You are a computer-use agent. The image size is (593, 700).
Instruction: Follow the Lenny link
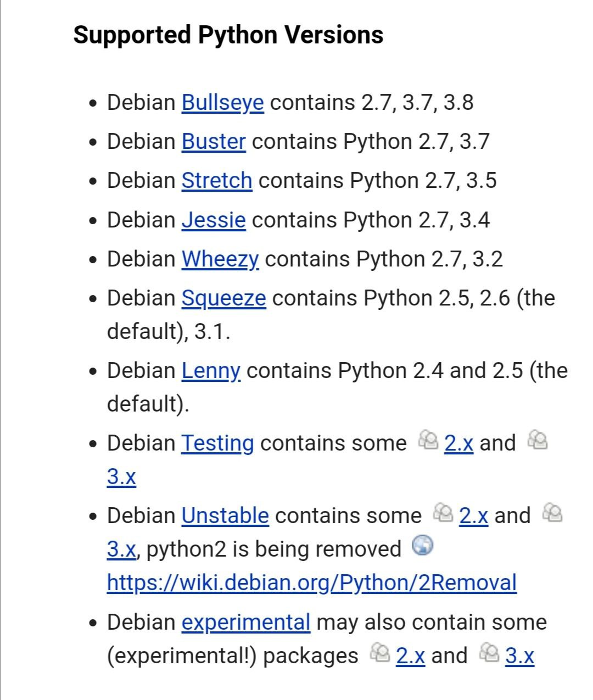211,371
